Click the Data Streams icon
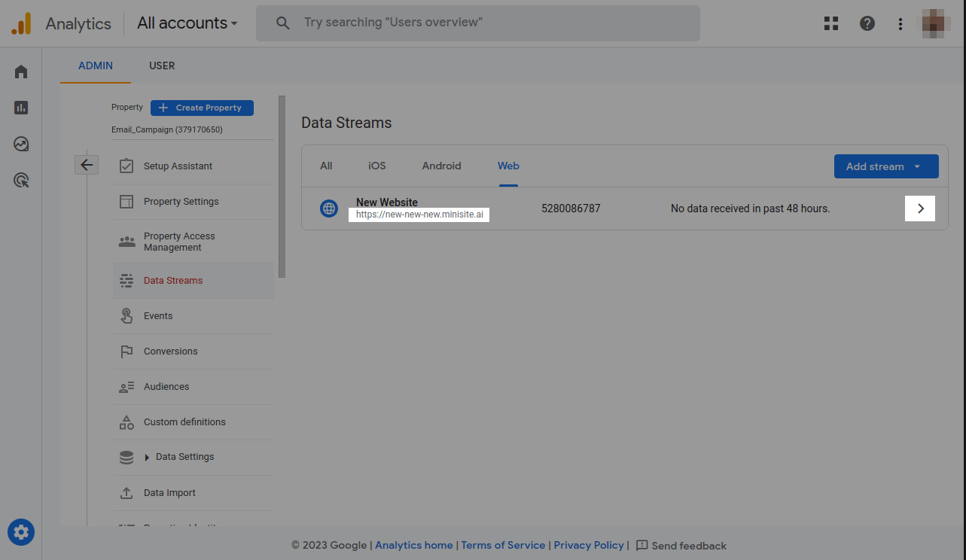This screenshot has width=966, height=560. click(x=126, y=281)
